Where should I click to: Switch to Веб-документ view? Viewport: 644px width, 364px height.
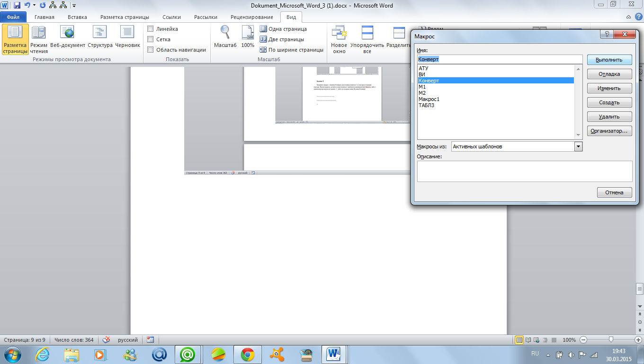coord(68,37)
